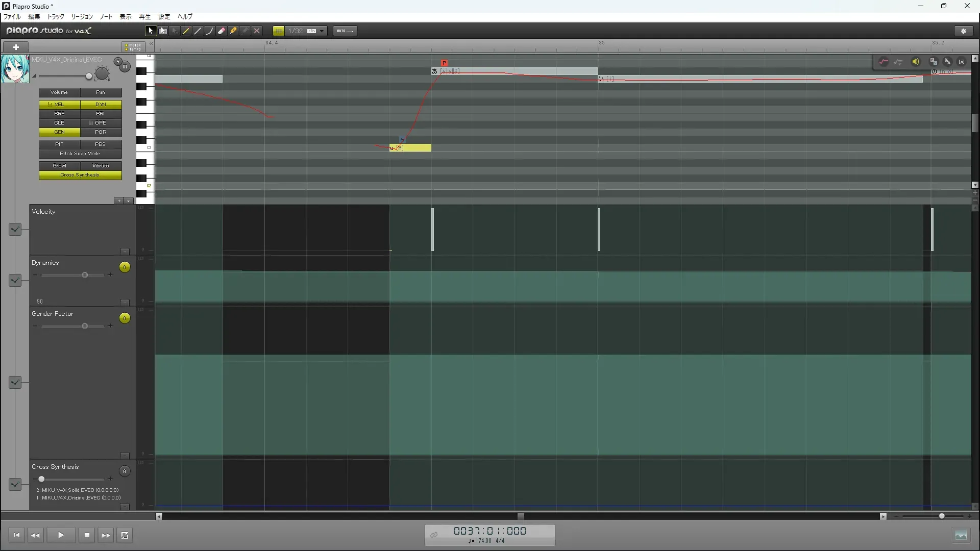Select the eraser tool
980x551 pixels.
click(222, 31)
